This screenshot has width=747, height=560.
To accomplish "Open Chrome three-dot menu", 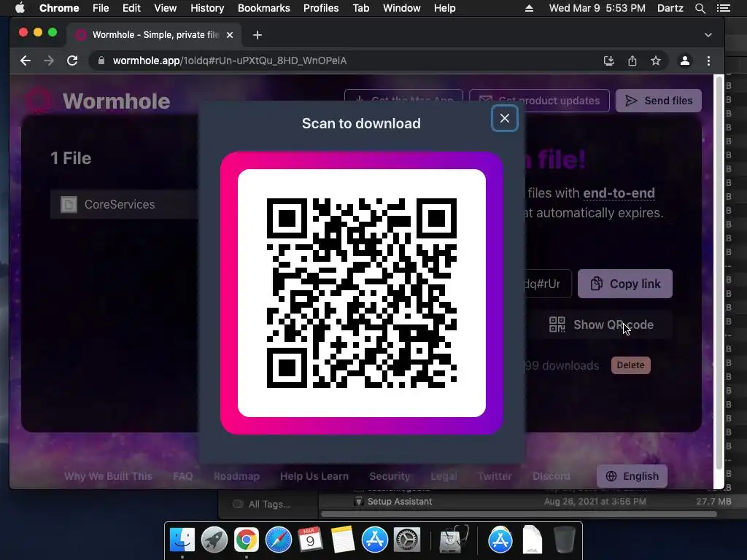I will click(708, 61).
